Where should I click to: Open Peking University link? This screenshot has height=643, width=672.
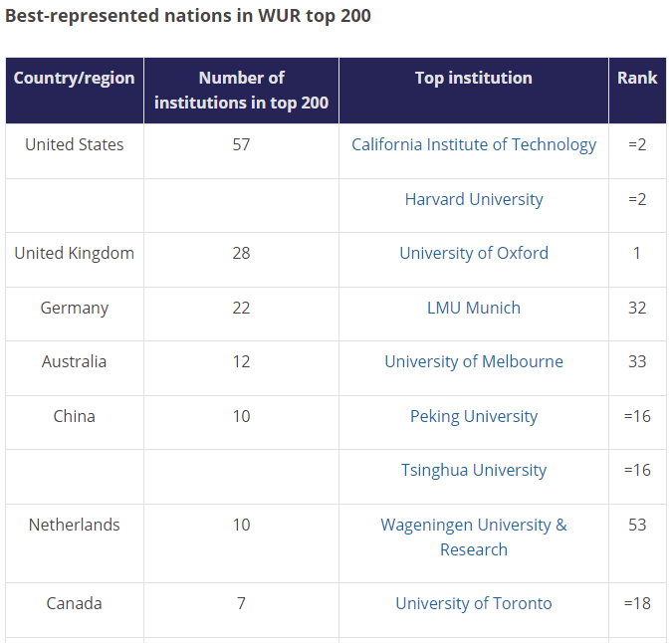point(474,416)
